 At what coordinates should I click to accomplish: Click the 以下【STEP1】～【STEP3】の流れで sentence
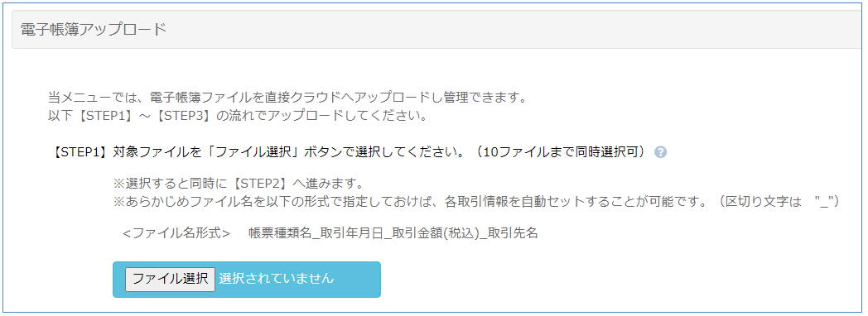[x=237, y=117]
